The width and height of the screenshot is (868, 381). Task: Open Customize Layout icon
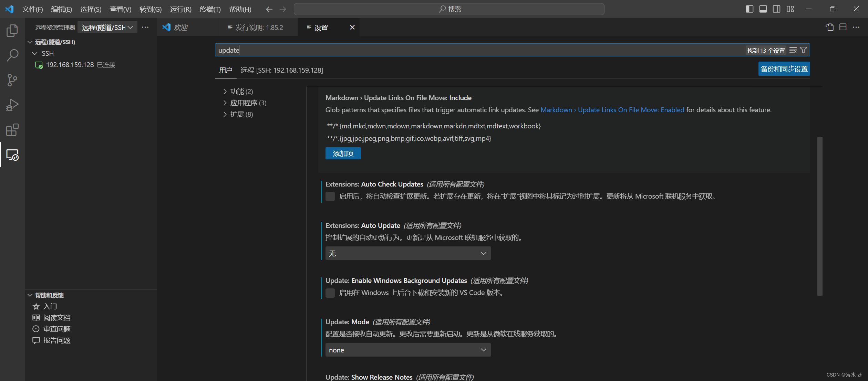pyautogui.click(x=790, y=9)
